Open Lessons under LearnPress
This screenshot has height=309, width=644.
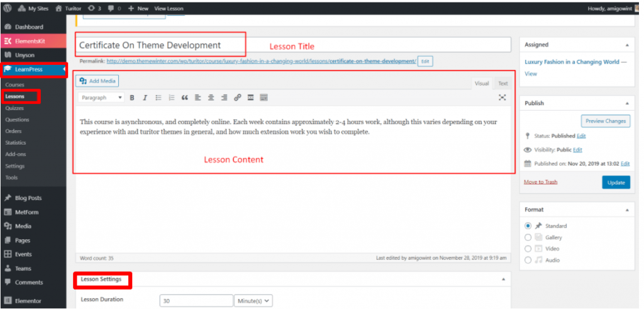[15, 96]
